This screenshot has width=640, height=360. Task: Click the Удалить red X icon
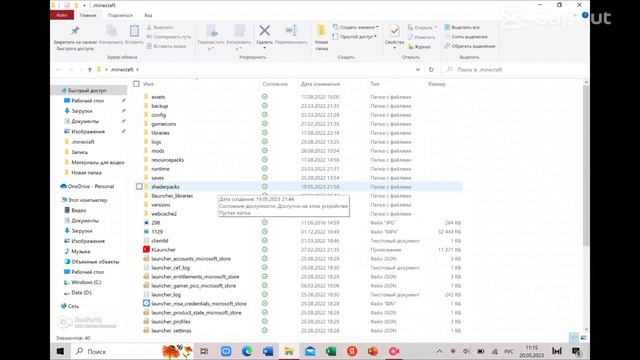[x=264, y=31]
